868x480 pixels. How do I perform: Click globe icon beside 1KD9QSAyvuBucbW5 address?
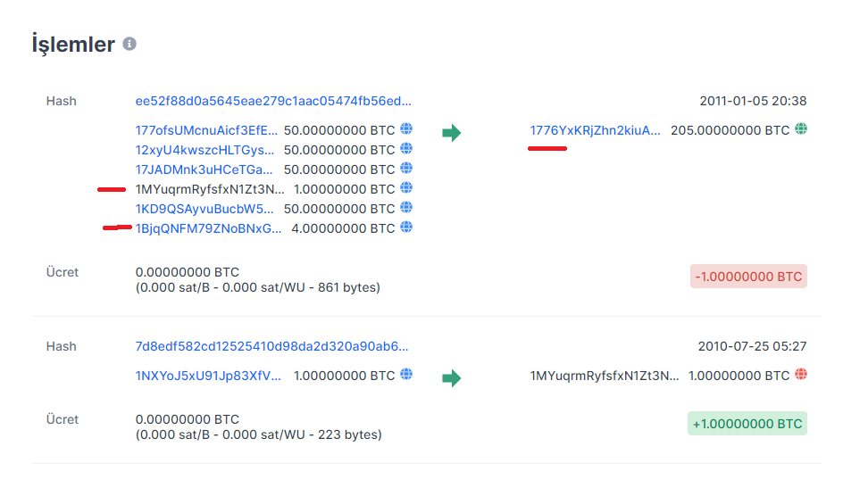coord(406,207)
